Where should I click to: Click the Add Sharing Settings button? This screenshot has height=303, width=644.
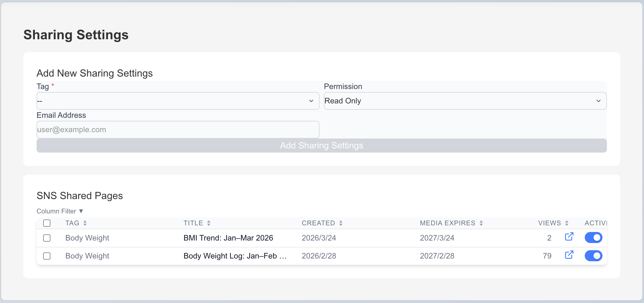(321, 145)
